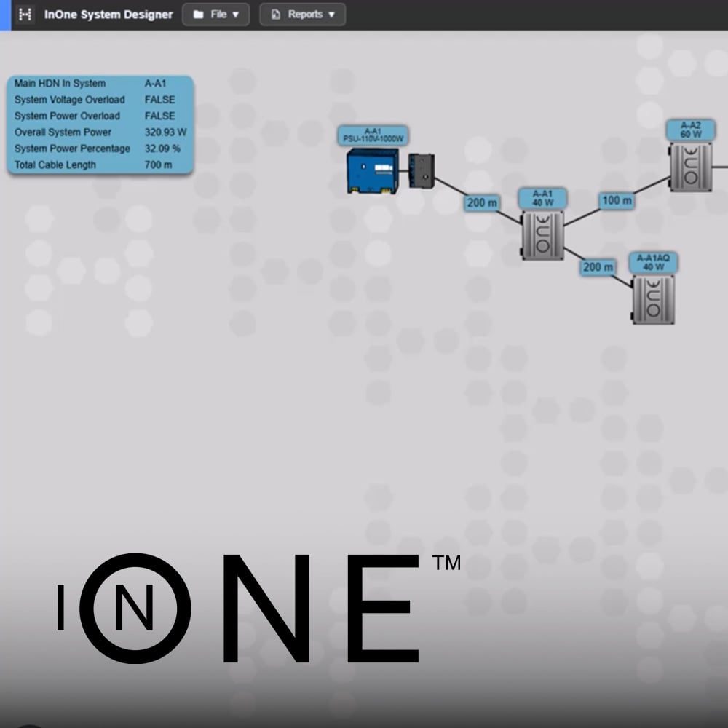
Task: Click the A-A1AQ 40 W label badge
Action: [x=654, y=262]
